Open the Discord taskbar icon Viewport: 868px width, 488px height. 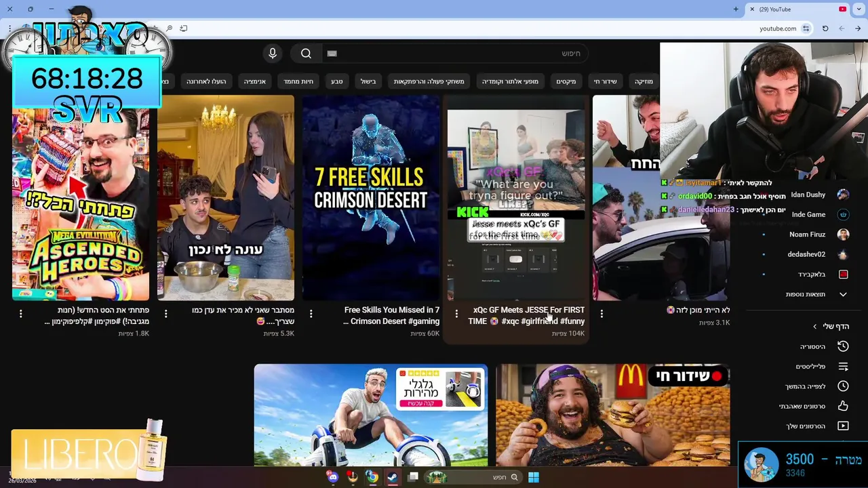332,477
